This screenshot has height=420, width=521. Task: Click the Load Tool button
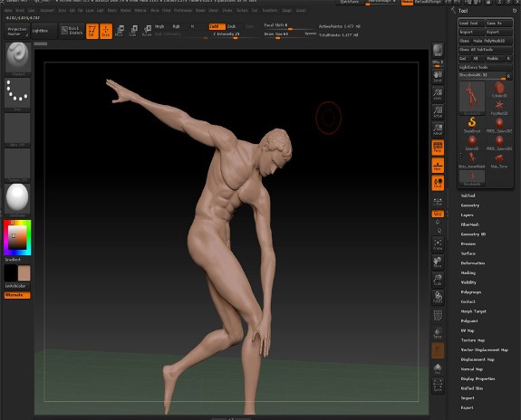click(x=471, y=24)
